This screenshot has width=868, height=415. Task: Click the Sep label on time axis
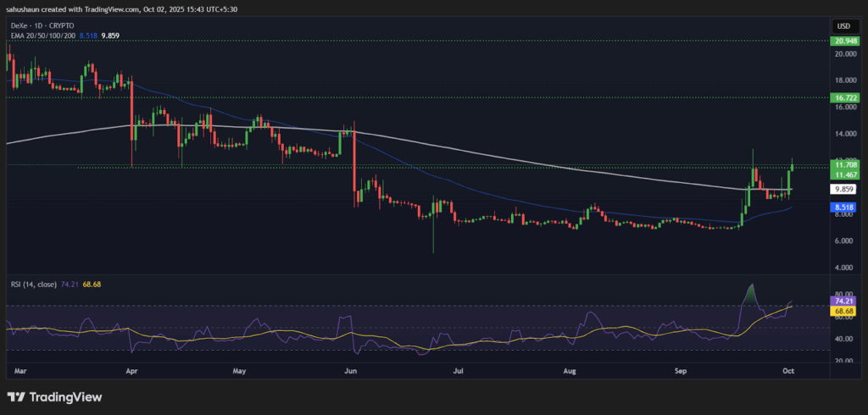click(680, 371)
